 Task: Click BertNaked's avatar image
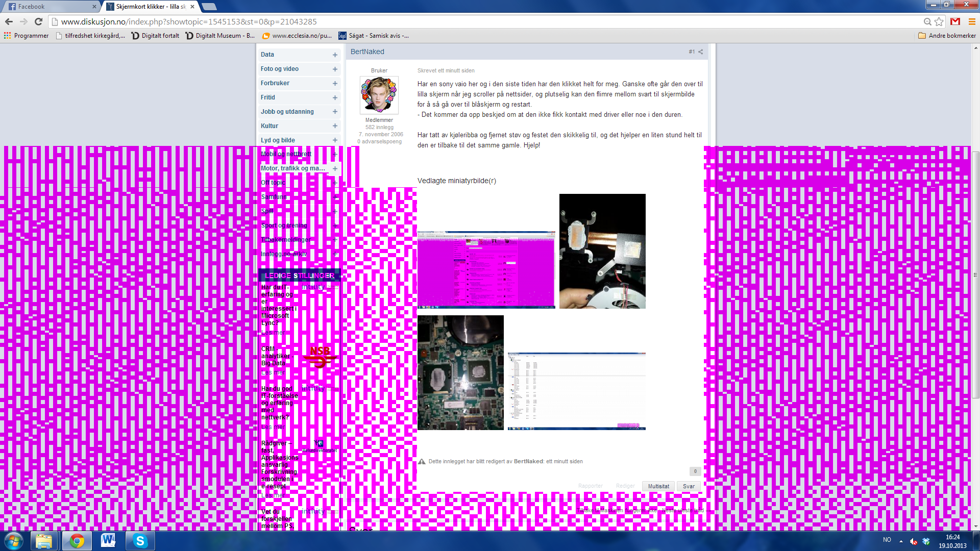coord(379,95)
